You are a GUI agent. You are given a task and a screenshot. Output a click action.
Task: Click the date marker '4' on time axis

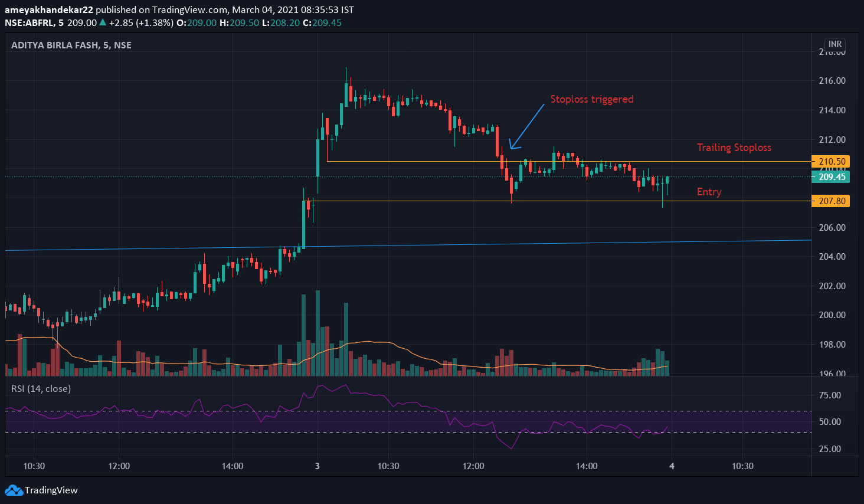(x=672, y=466)
